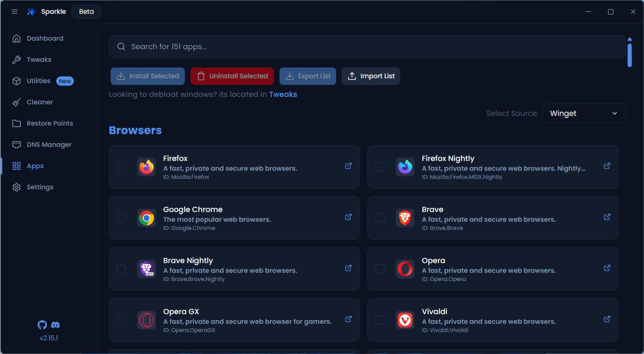This screenshot has height=354, width=644.
Task: Select the Opera checkbox
Action: click(x=380, y=269)
